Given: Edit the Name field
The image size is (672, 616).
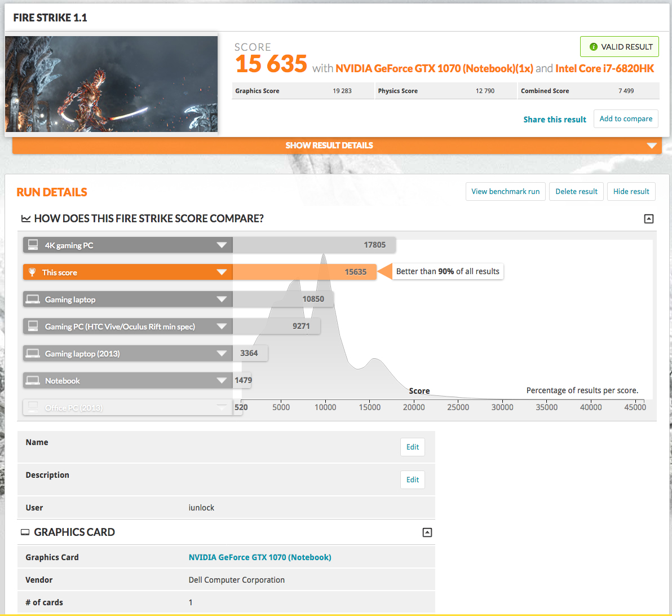Looking at the screenshot, I should (412, 447).
